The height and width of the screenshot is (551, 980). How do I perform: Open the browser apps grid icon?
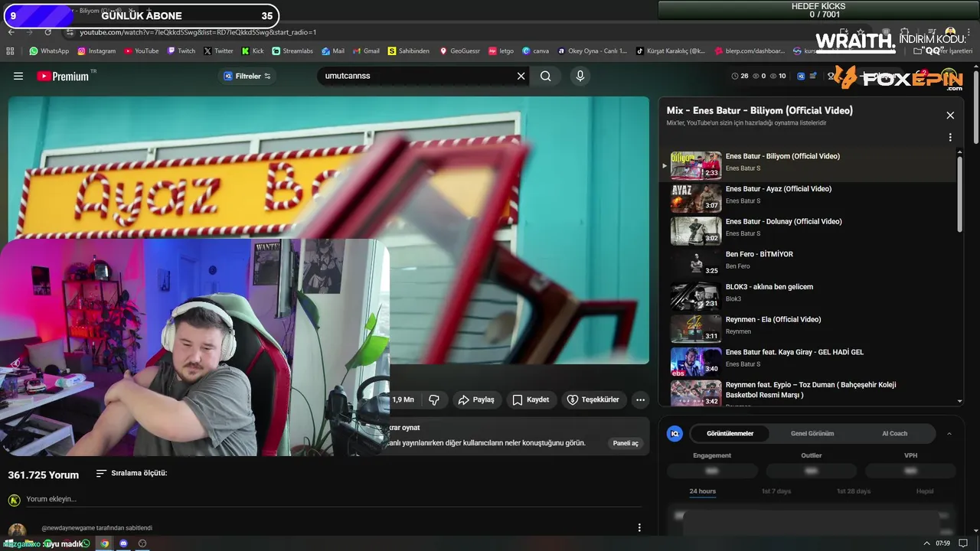coord(10,51)
